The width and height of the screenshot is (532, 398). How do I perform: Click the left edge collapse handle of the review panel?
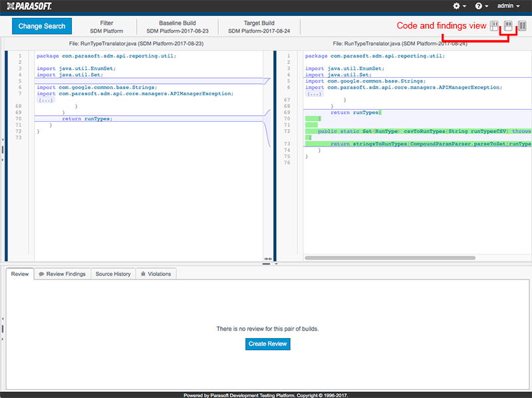click(x=3, y=329)
